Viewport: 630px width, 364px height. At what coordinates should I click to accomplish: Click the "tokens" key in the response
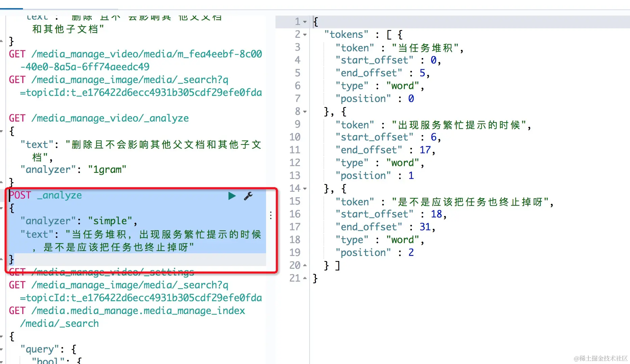tap(346, 34)
